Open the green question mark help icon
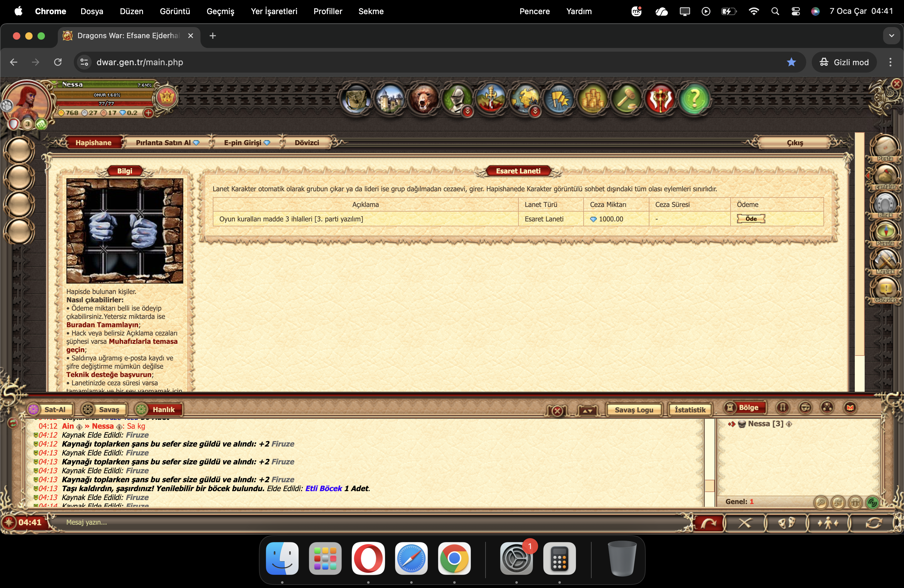The width and height of the screenshot is (904, 588). coord(694,99)
